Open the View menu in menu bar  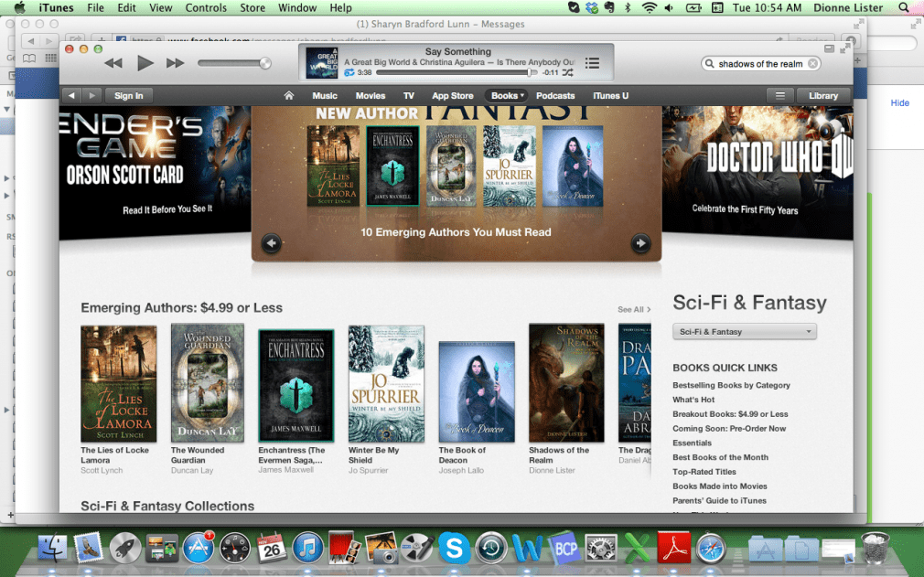[x=160, y=7]
